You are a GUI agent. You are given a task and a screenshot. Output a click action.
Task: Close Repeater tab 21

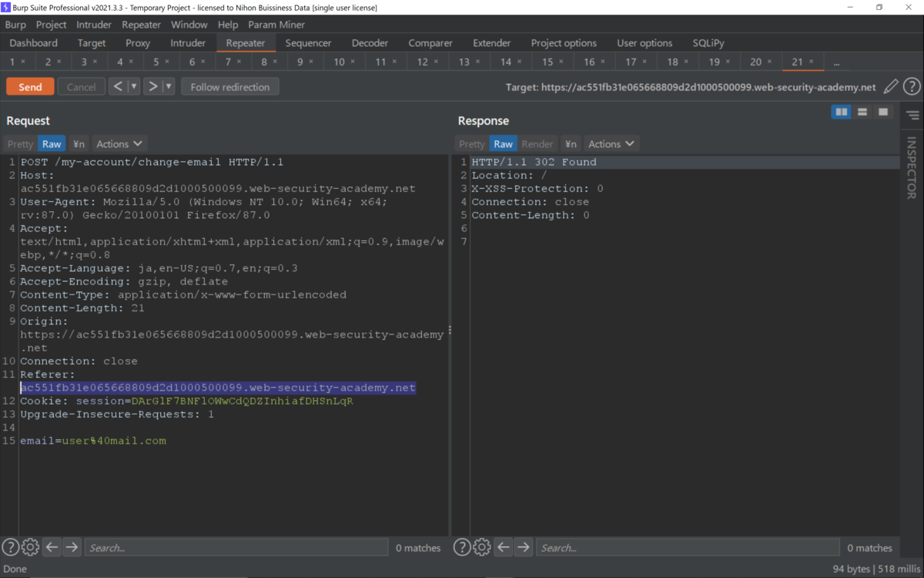click(811, 62)
